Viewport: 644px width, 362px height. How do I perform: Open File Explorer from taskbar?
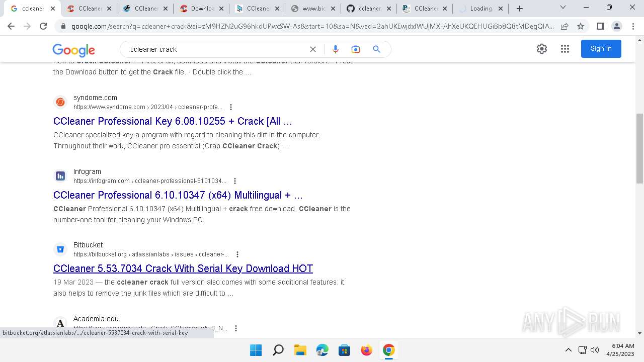coord(300,350)
